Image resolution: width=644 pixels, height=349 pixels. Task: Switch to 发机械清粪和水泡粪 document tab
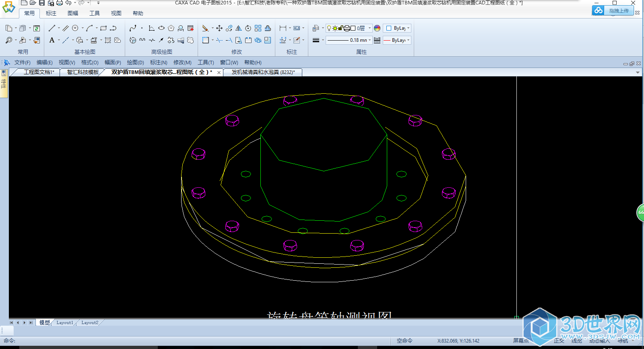coord(263,72)
